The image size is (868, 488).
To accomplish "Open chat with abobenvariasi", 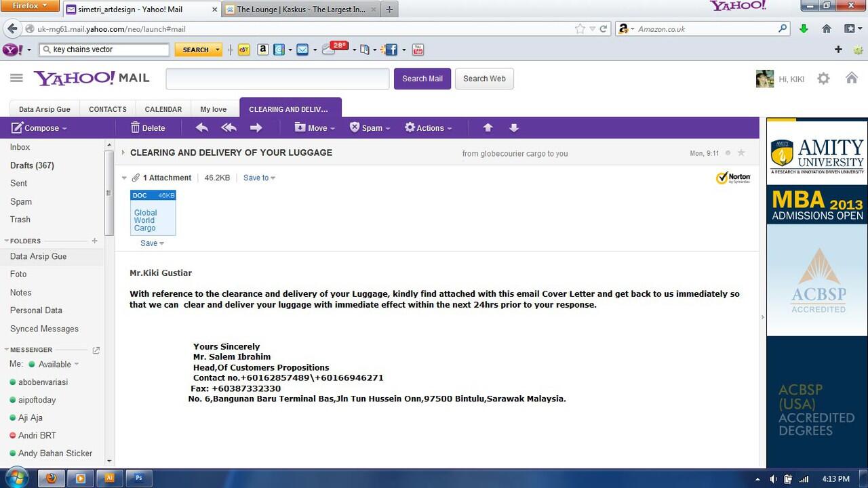I will [43, 382].
